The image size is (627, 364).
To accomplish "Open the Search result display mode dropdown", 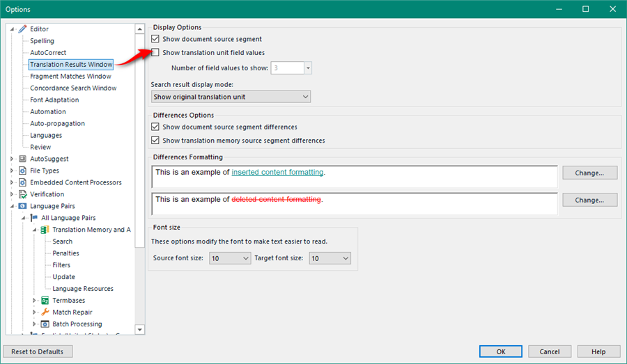I will [231, 97].
